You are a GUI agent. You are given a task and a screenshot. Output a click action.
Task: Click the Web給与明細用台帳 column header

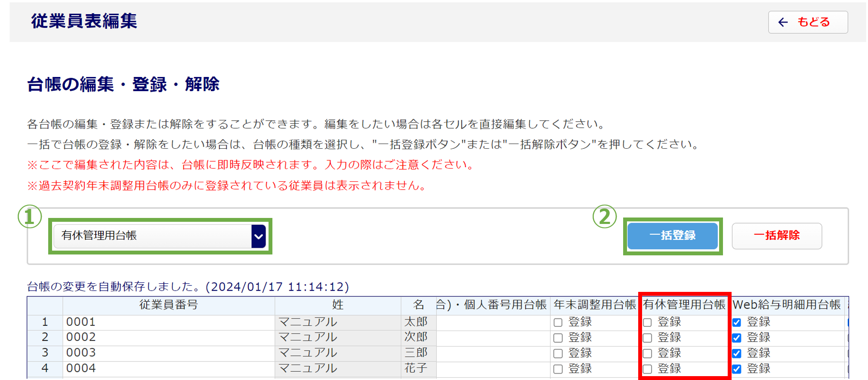pyautogui.click(x=787, y=305)
